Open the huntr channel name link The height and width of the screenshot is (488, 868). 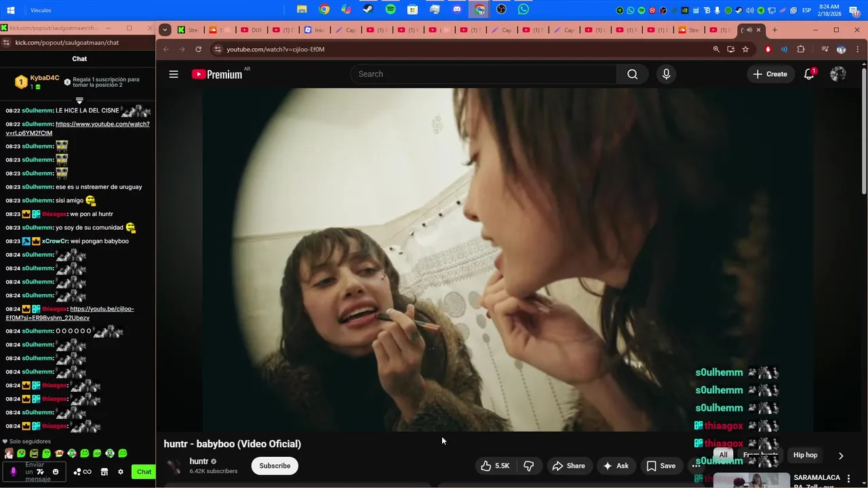pos(199,462)
